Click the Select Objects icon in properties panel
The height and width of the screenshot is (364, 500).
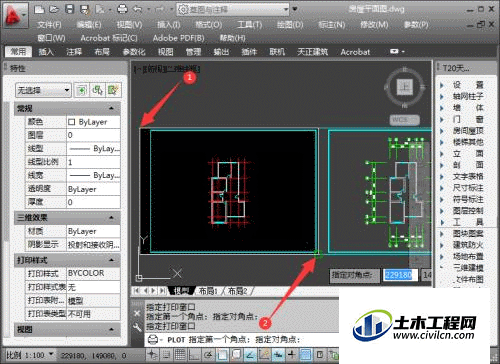97,90
